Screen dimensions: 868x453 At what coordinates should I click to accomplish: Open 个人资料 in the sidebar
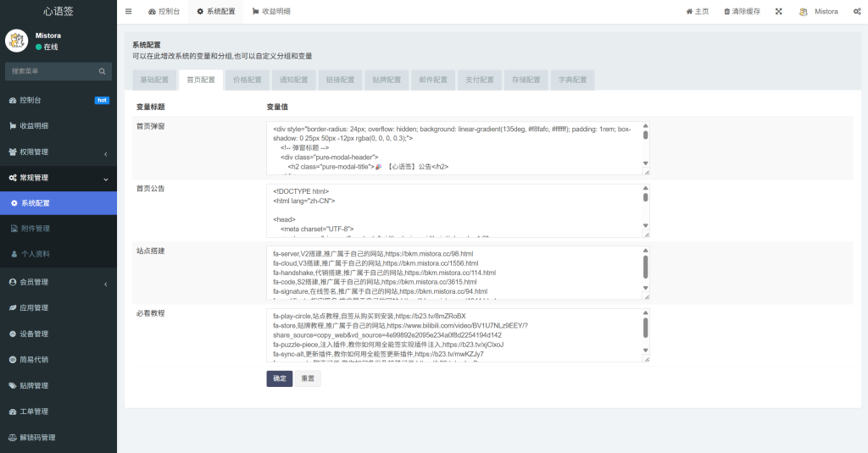point(58,254)
